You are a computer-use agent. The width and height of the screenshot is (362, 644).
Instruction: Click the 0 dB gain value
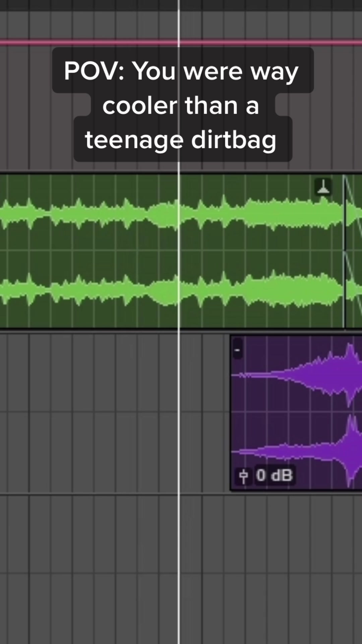[275, 475]
